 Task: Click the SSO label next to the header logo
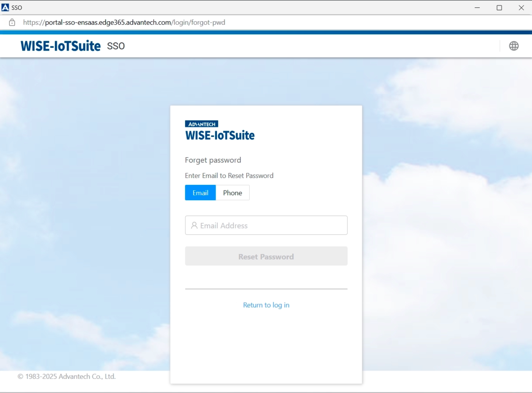[116, 46]
